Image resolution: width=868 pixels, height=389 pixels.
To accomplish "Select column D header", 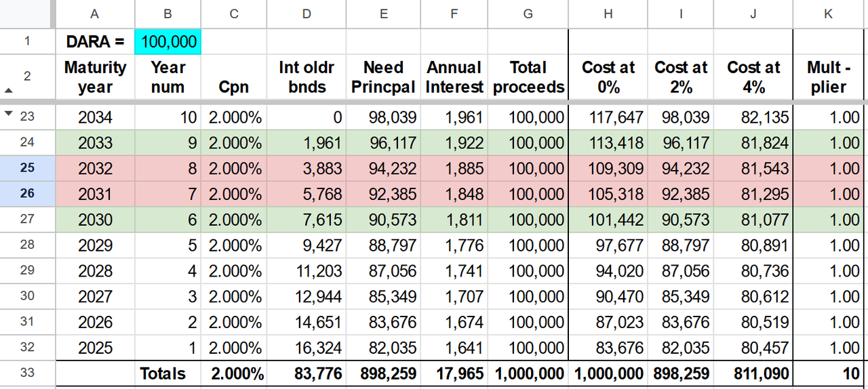I will click(306, 14).
